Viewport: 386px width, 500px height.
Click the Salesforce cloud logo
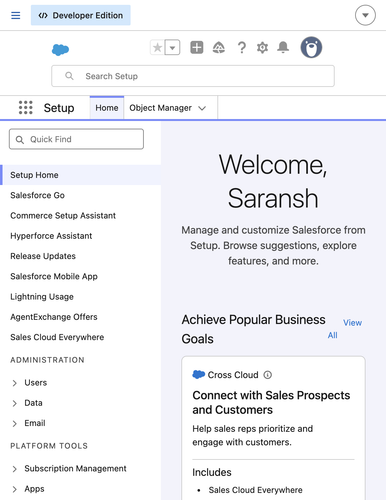(x=60, y=50)
